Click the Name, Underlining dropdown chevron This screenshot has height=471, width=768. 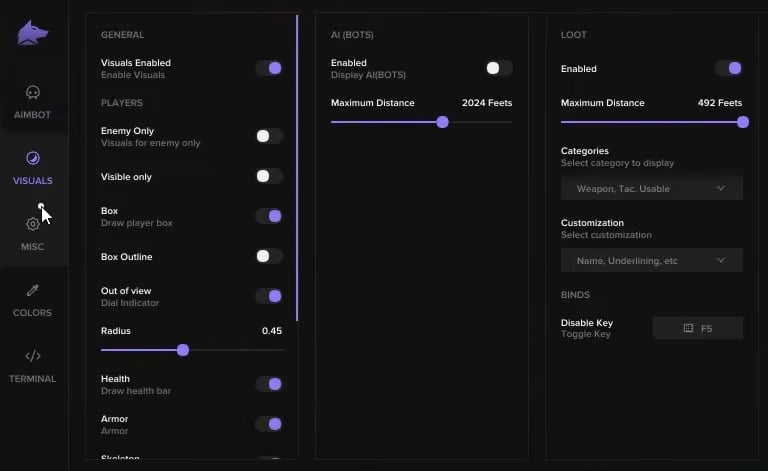(721, 260)
